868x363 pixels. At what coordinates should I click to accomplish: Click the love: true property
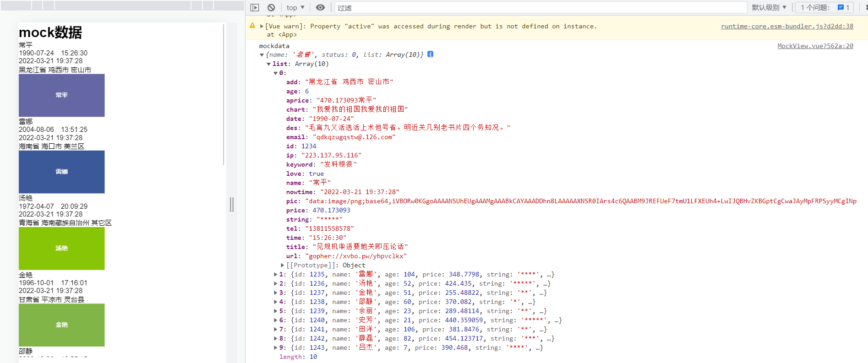tap(305, 173)
